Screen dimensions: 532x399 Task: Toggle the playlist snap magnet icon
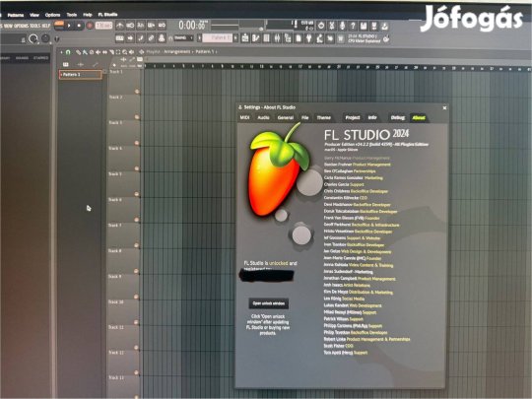68,52
